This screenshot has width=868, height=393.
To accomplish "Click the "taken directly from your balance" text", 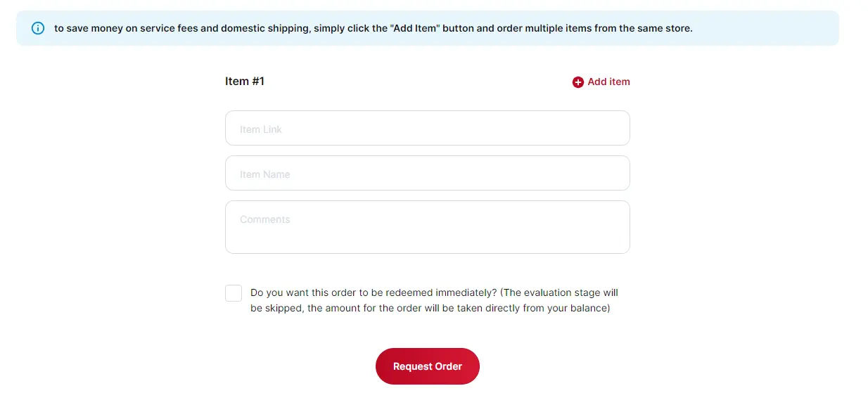I will (x=535, y=309).
